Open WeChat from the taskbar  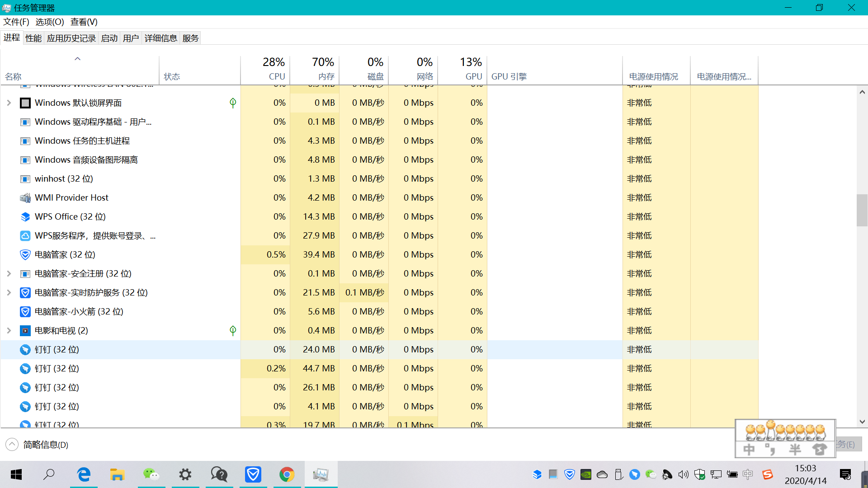(x=151, y=474)
